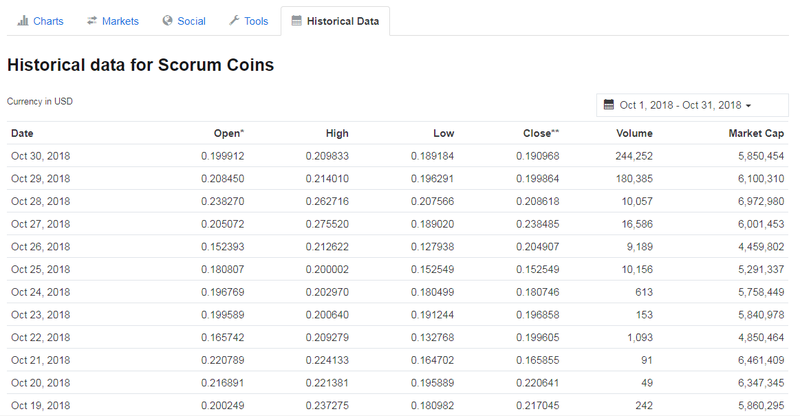800x416 pixels.
Task: Click close price 0.238485 for Oct 27
Action: [x=537, y=224]
